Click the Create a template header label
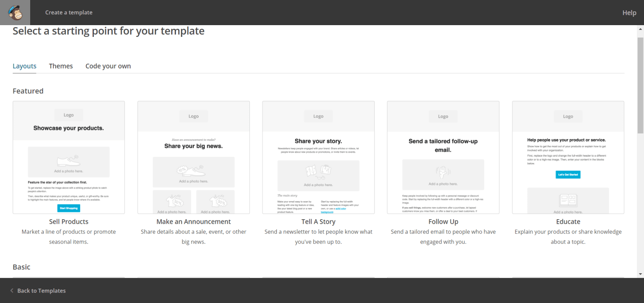The height and width of the screenshot is (303, 644). pyautogui.click(x=69, y=13)
